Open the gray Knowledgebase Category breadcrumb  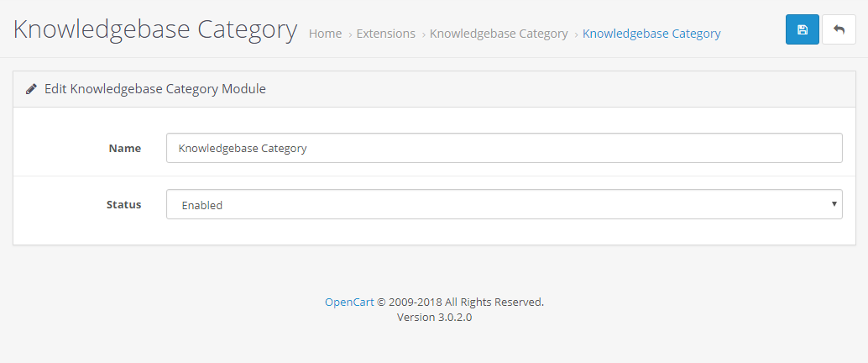[x=499, y=34]
